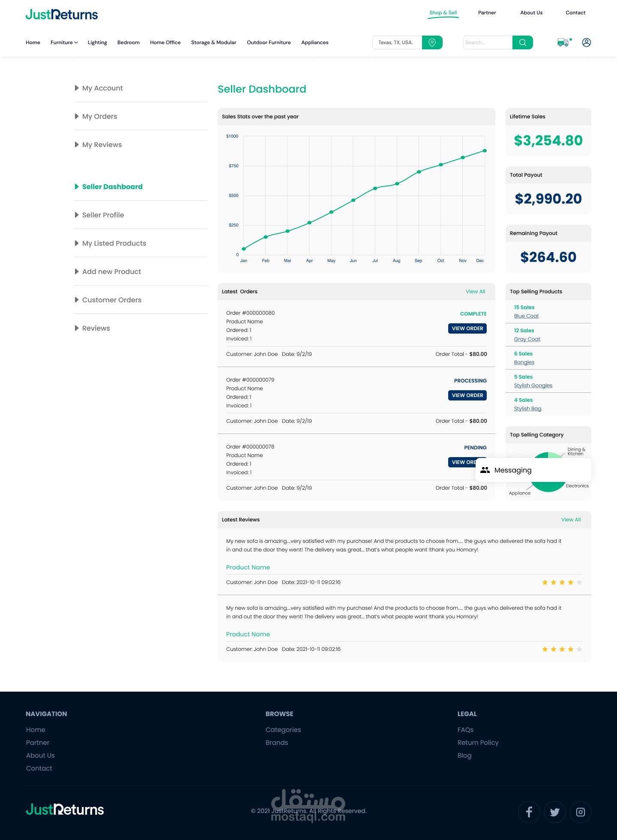Open the Blue Coat product link
The height and width of the screenshot is (840, 617).
[527, 316]
